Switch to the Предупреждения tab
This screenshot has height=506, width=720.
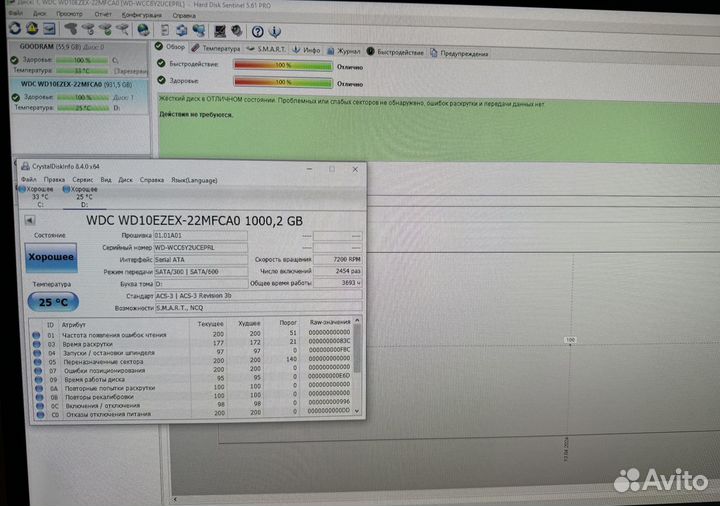(459, 53)
